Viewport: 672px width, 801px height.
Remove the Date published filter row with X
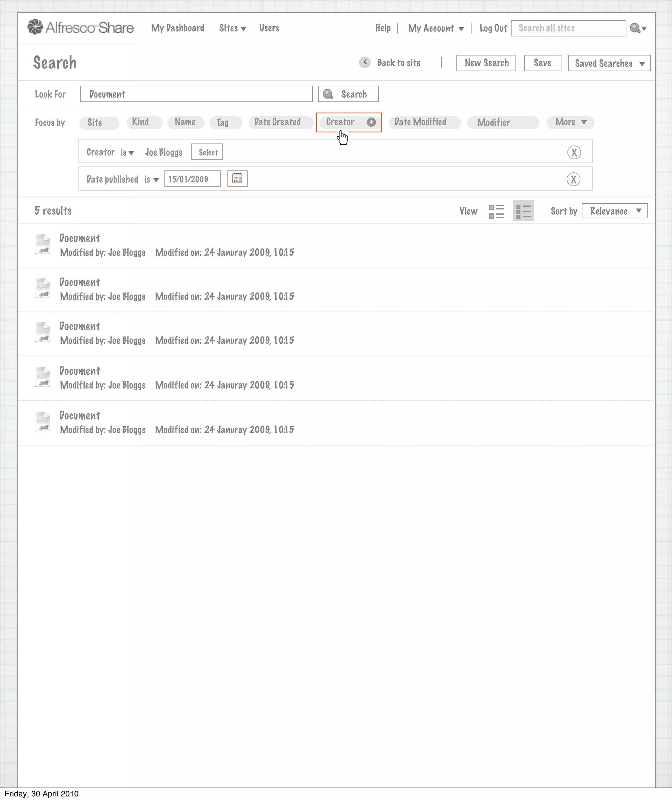click(573, 179)
